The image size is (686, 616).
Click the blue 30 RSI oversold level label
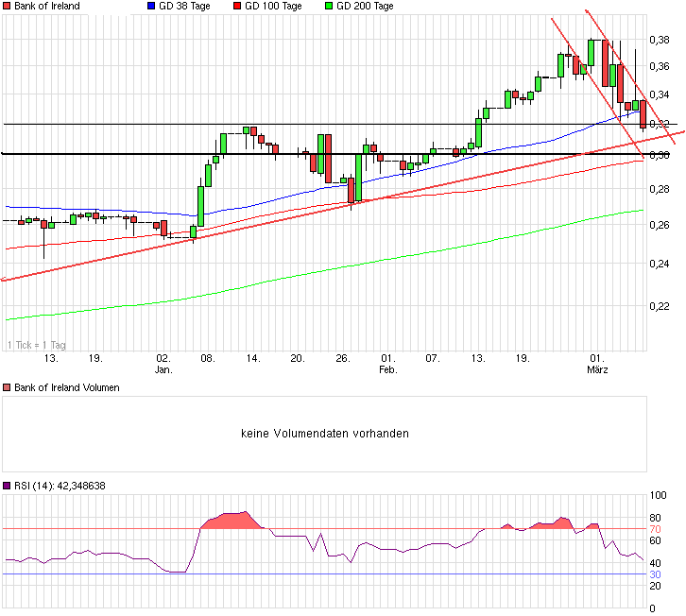[x=654, y=574]
